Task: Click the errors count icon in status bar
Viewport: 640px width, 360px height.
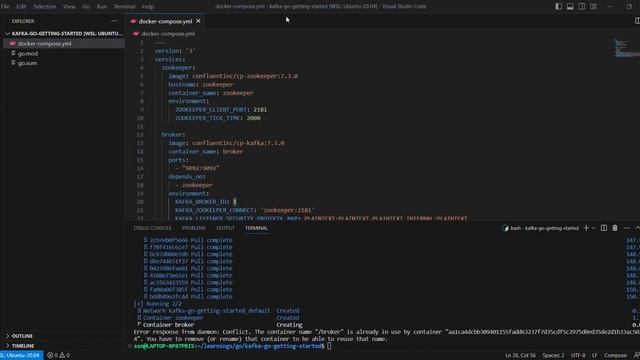Action: point(50,356)
